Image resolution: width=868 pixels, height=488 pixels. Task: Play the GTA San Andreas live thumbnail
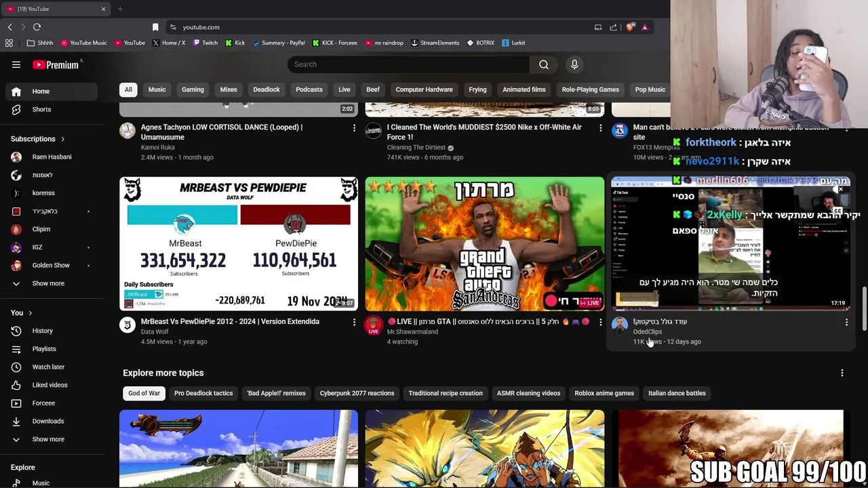coord(485,243)
